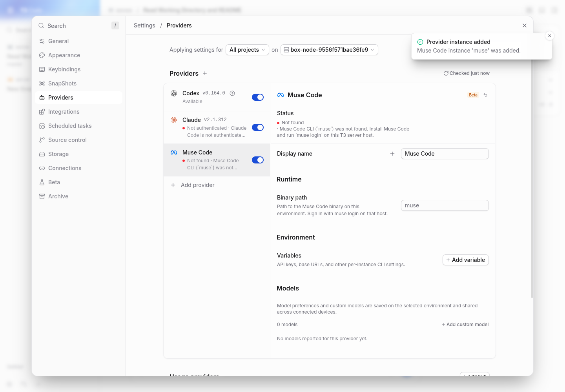Open Beta settings in the sidebar
Viewport: 565px width, 392px height.
(78, 182)
